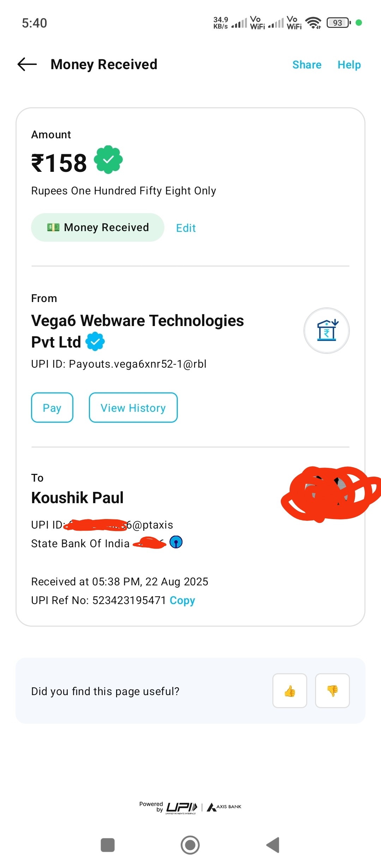This screenshot has width=381, height=868.
Task: Tap the Money Received category chip
Action: [98, 228]
